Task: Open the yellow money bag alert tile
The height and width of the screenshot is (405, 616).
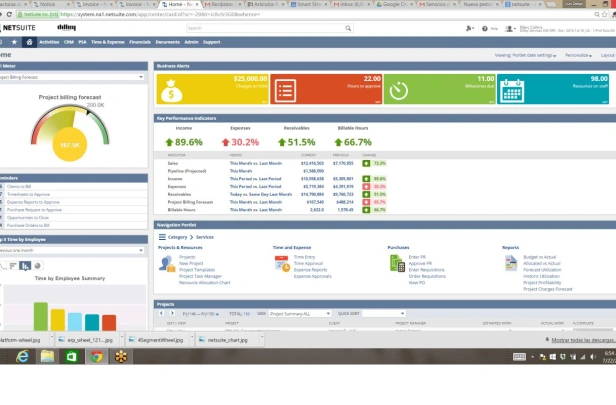Action: point(213,89)
